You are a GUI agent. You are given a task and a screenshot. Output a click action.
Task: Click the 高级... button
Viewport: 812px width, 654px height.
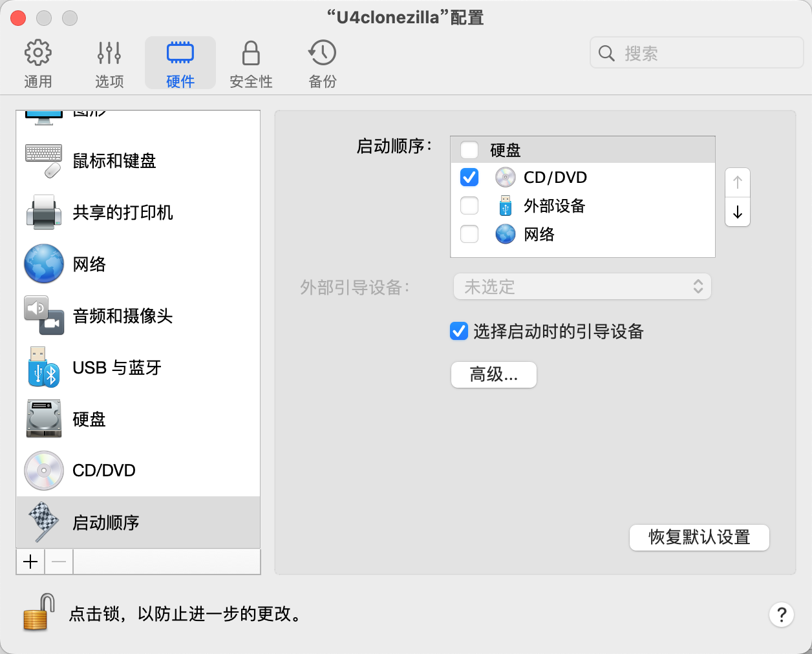pyautogui.click(x=493, y=375)
